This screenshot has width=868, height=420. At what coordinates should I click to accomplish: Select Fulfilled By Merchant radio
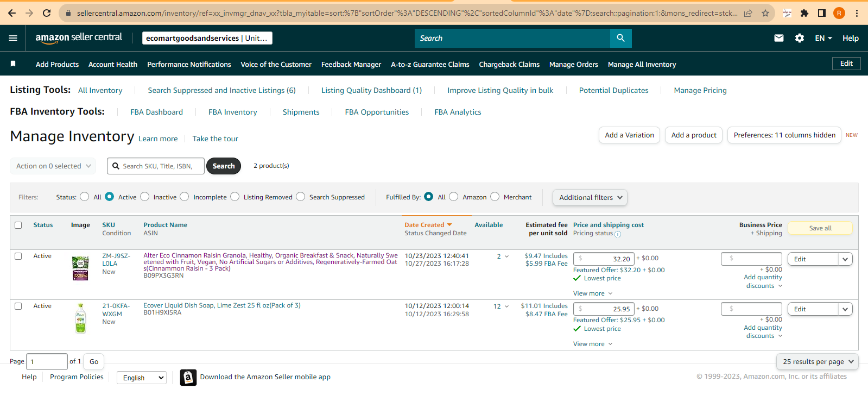click(x=495, y=197)
